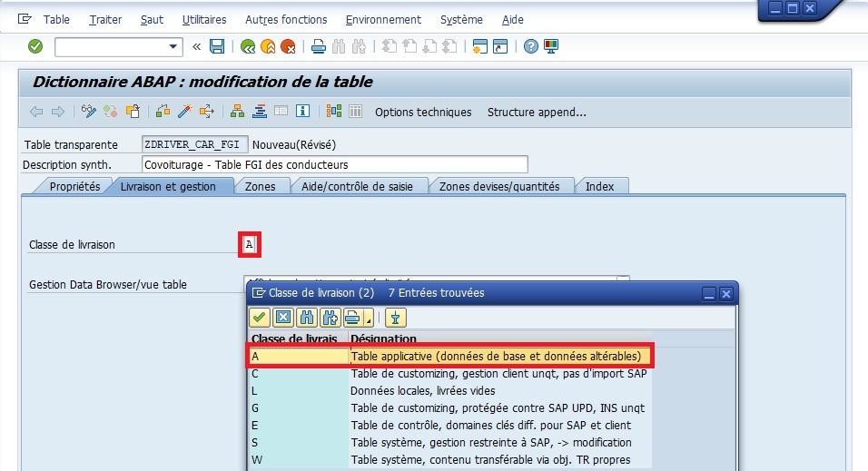Open the command field dropdown arrow
Viewport: 868px width, 471px height.
click(174, 46)
